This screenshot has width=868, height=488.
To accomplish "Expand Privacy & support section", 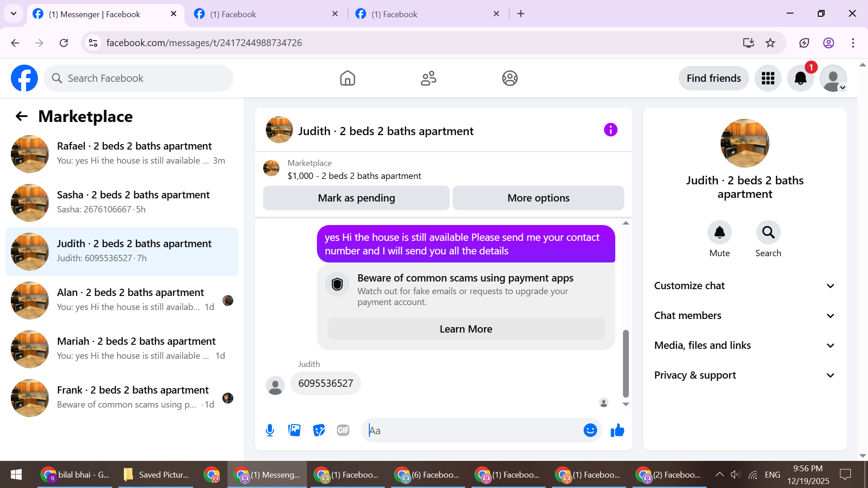I will pos(745,375).
